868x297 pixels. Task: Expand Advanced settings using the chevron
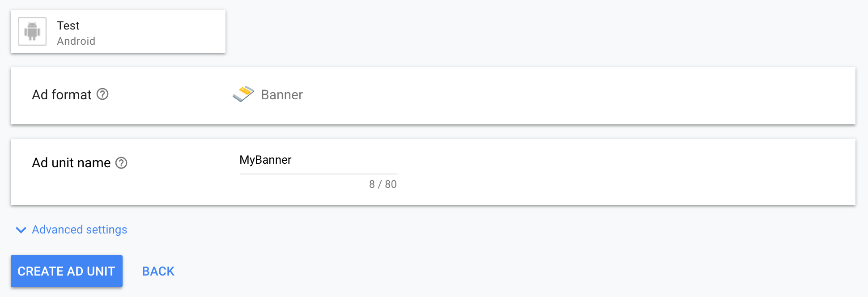point(21,230)
